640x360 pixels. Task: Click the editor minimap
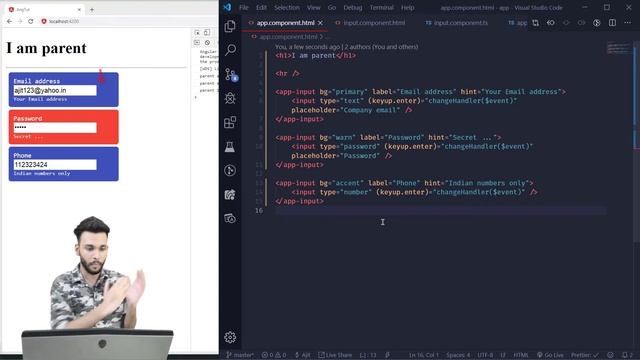click(x=618, y=48)
